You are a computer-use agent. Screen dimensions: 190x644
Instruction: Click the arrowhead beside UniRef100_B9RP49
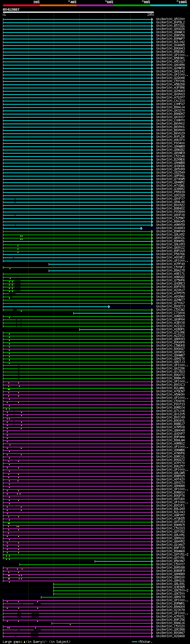coord(152,231)
